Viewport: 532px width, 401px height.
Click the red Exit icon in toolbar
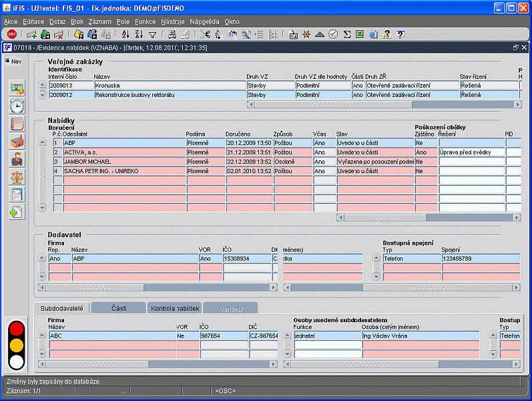[x=12, y=34]
